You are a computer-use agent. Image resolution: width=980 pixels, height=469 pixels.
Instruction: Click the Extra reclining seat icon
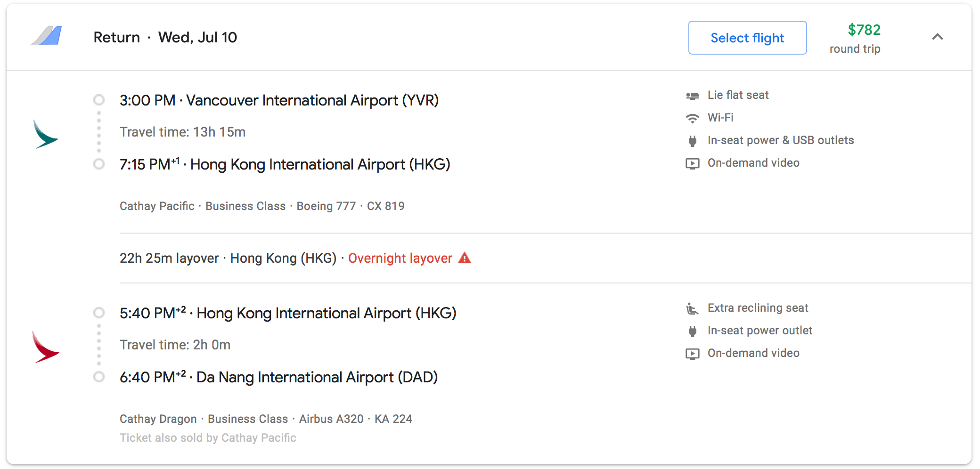(x=692, y=308)
